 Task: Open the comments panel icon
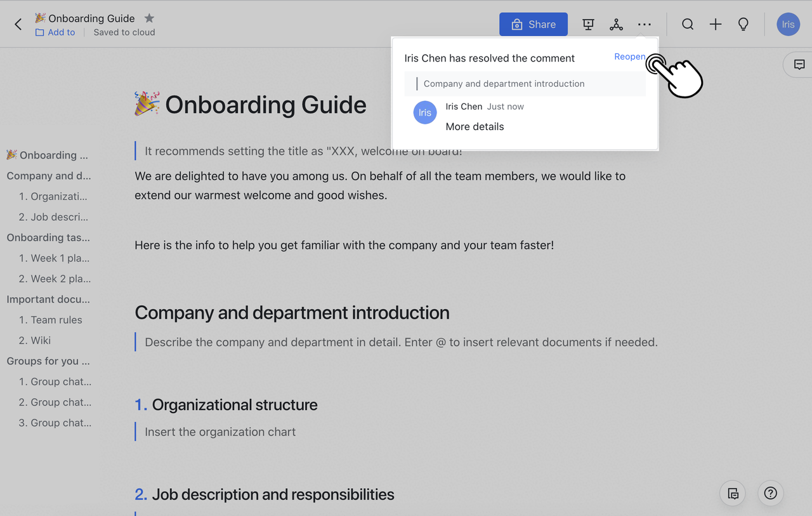point(799,65)
